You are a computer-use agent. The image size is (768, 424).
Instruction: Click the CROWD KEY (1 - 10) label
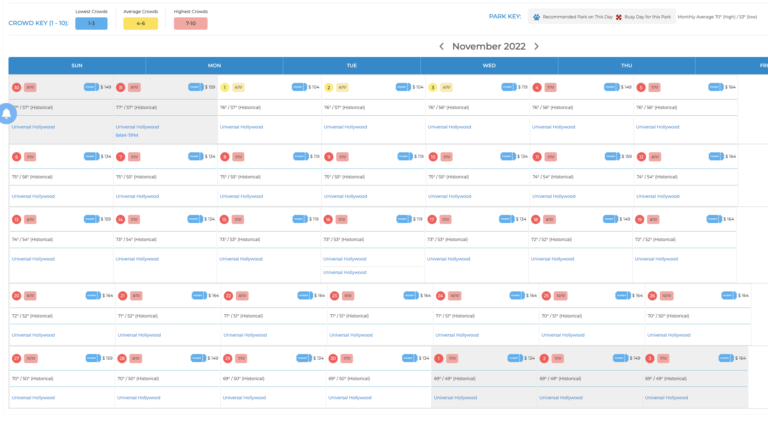(39, 23)
